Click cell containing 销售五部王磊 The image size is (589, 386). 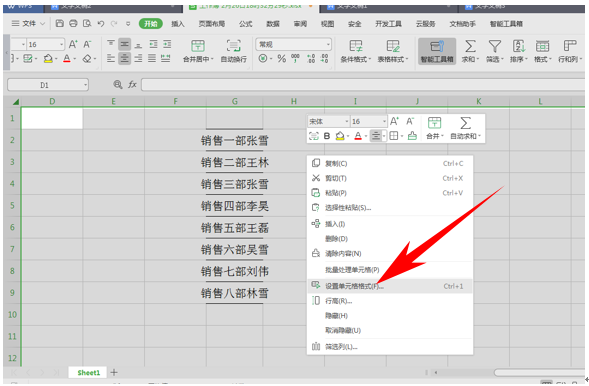pos(235,228)
